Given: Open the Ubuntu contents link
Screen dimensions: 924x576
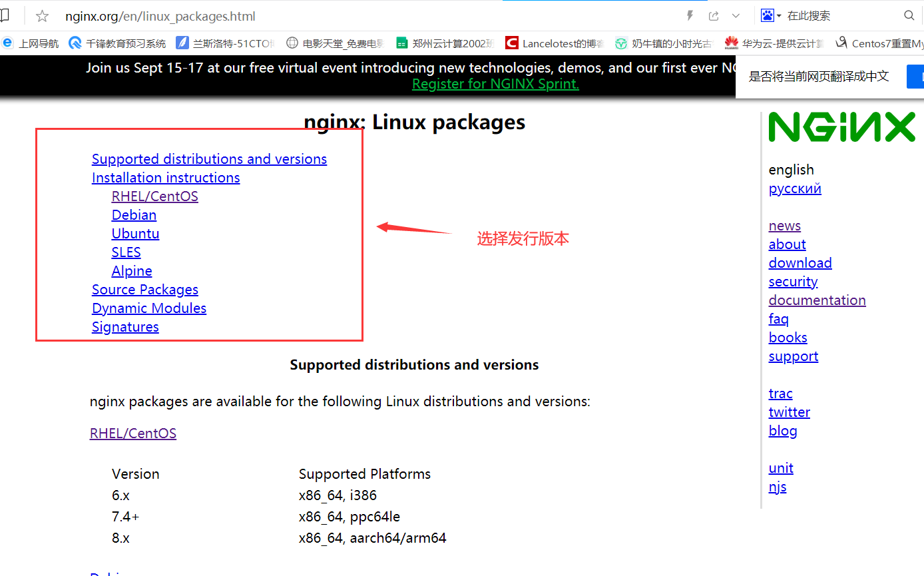Looking at the screenshot, I should point(135,234).
